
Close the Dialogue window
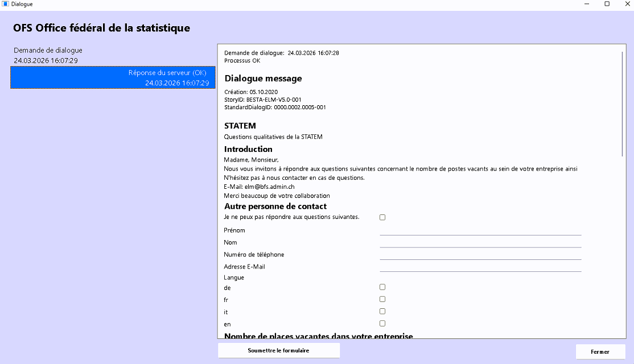point(627,4)
